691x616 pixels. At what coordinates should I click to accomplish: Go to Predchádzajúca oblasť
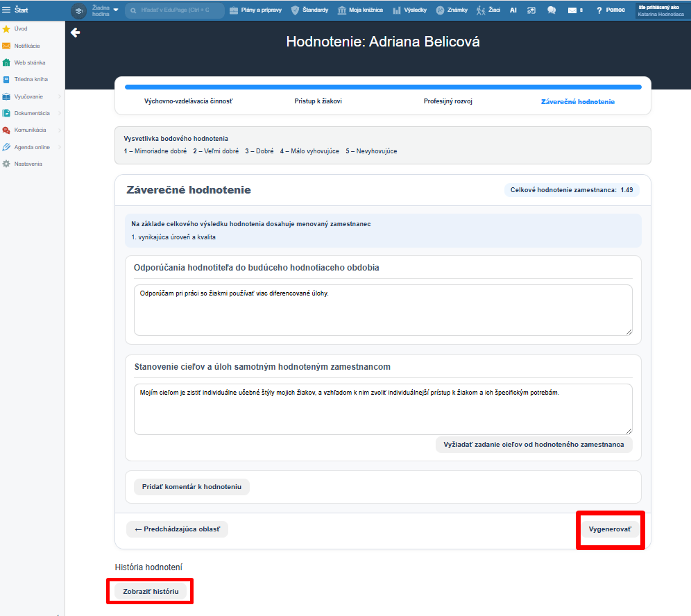click(177, 529)
